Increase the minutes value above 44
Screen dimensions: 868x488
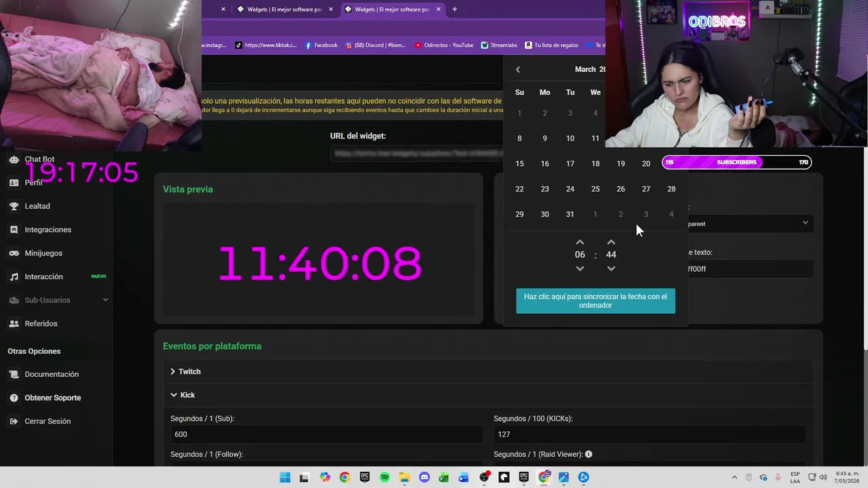(611, 242)
